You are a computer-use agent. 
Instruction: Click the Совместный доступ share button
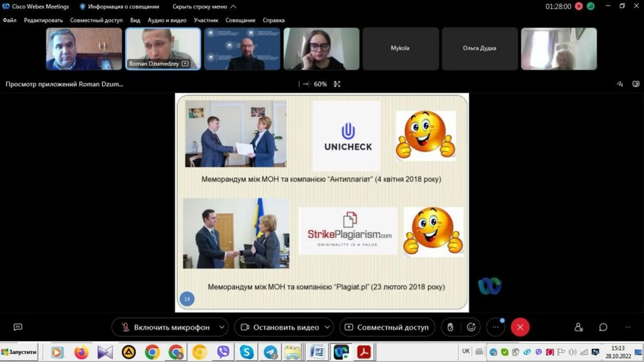tap(386, 327)
